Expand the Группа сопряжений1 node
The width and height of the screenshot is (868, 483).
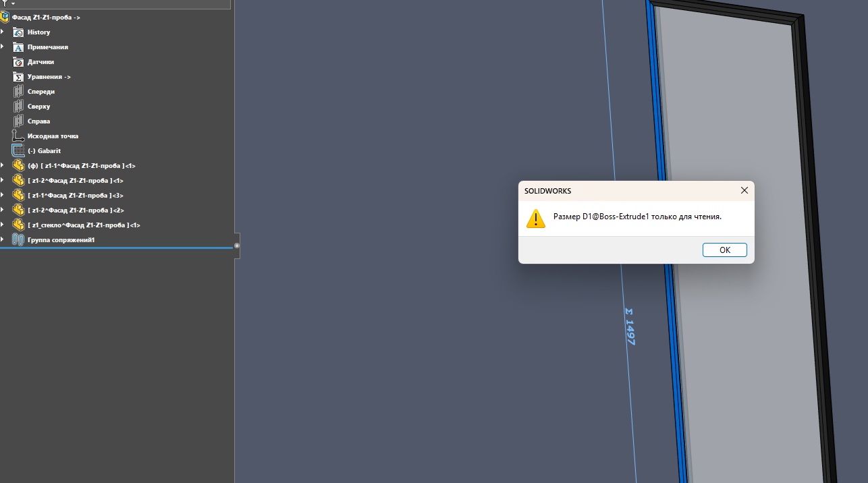point(3,240)
